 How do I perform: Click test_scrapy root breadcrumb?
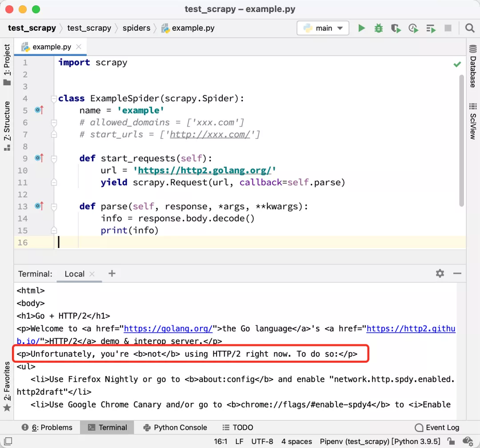tap(32, 28)
